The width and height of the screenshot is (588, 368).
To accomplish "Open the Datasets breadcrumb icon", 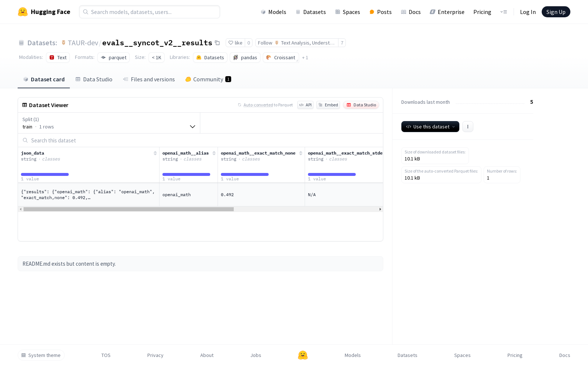I will (x=21, y=43).
